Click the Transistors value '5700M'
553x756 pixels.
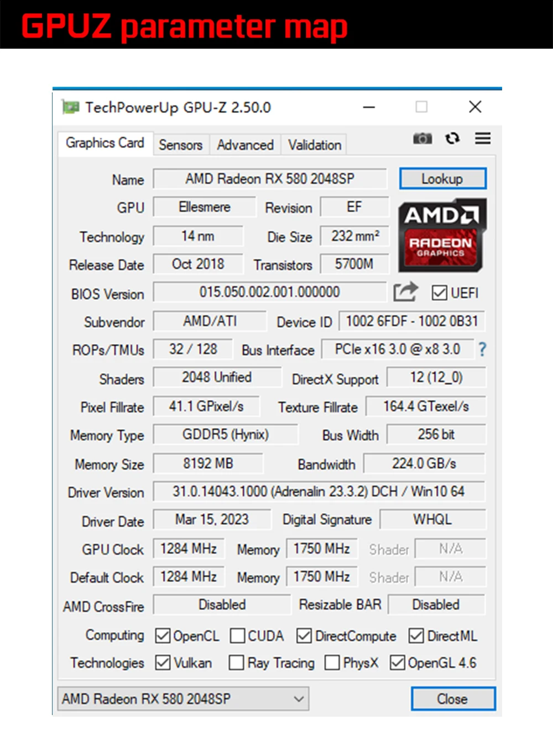tap(354, 264)
